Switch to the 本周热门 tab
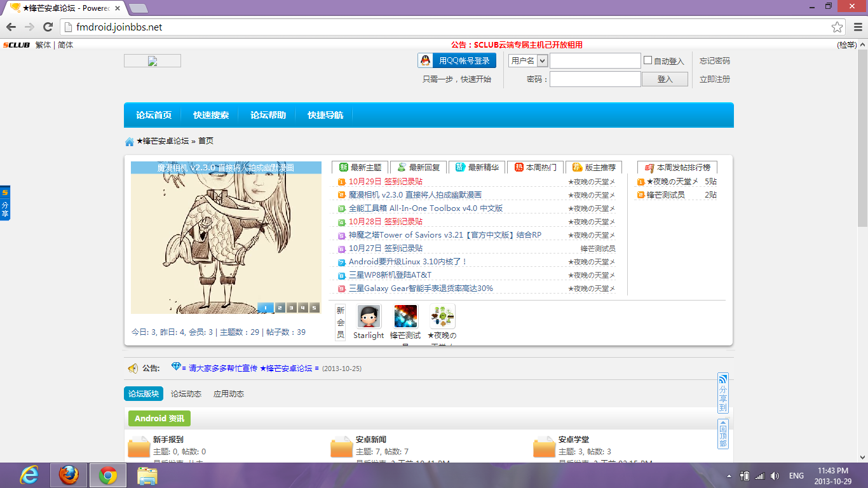This screenshot has height=488, width=868. (535, 167)
